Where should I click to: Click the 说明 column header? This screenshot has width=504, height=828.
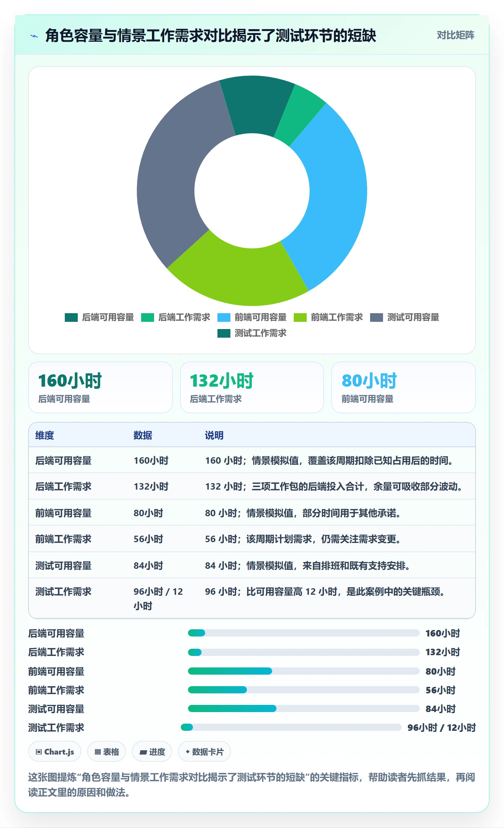pos(214,435)
